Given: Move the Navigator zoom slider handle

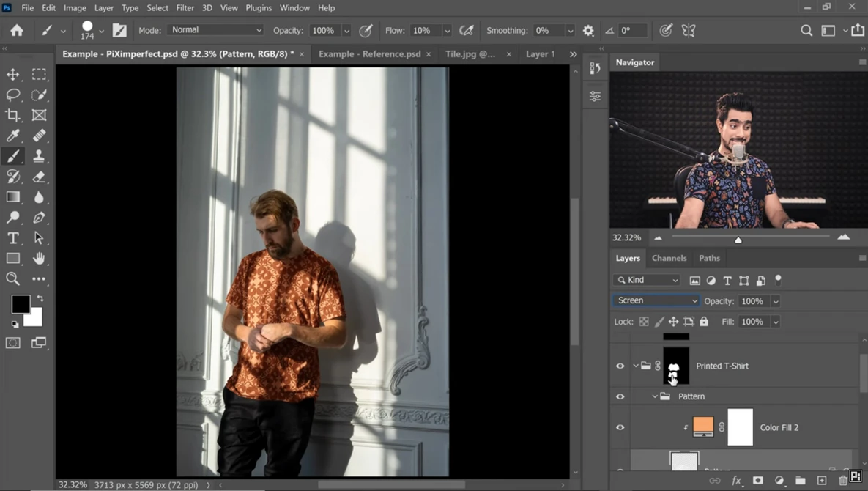Looking at the screenshot, I should pyautogui.click(x=738, y=239).
